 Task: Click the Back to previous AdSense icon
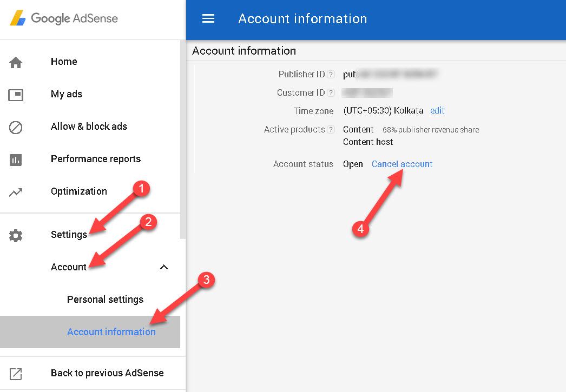[x=16, y=373]
